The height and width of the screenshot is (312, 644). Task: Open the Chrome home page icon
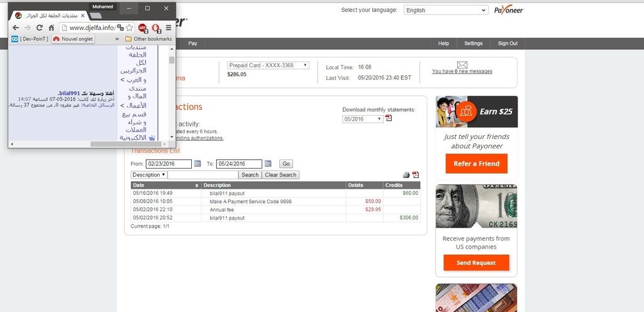click(52, 28)
